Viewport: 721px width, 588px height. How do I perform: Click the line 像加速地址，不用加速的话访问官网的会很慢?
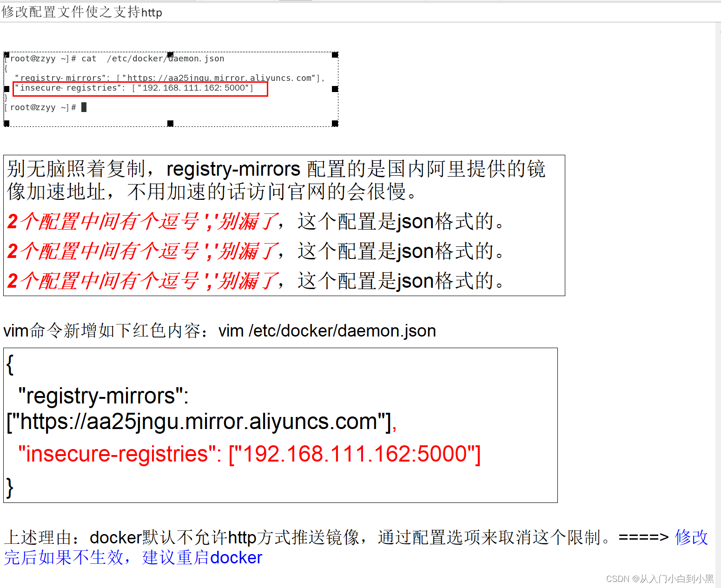tap(212, 192)
